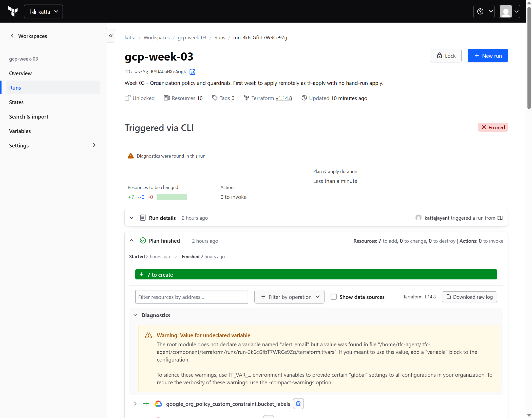Click the Terraform icon in metadata row
Viewport: 532px width, 418px height.
246,98
